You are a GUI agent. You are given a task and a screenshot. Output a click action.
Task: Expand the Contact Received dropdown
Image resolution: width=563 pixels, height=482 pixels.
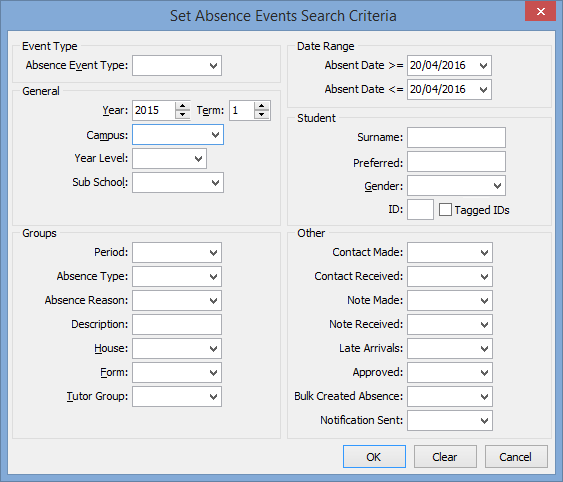(x=450, y=277)
